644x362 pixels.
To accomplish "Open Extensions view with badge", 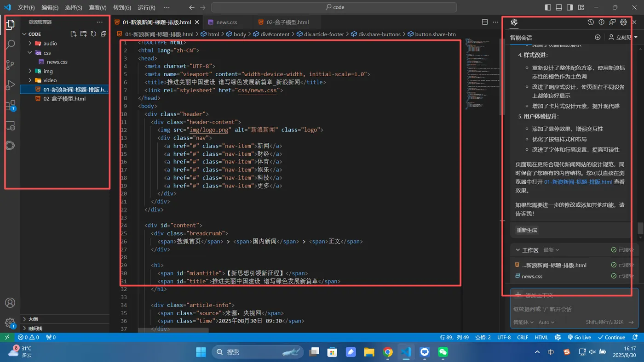I will click(10, 106).
